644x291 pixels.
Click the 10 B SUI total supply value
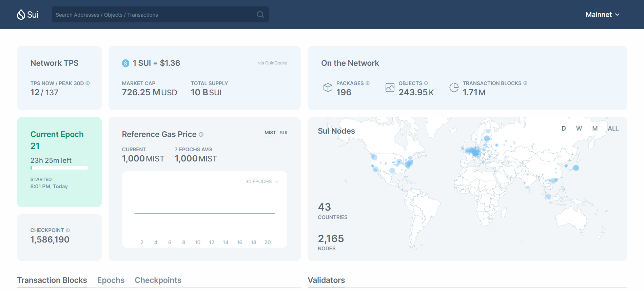point(206,93)
